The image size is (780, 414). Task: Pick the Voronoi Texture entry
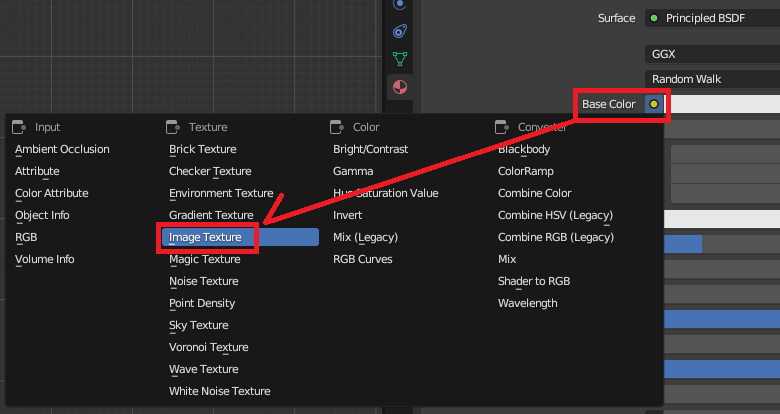tap(209, 347)
